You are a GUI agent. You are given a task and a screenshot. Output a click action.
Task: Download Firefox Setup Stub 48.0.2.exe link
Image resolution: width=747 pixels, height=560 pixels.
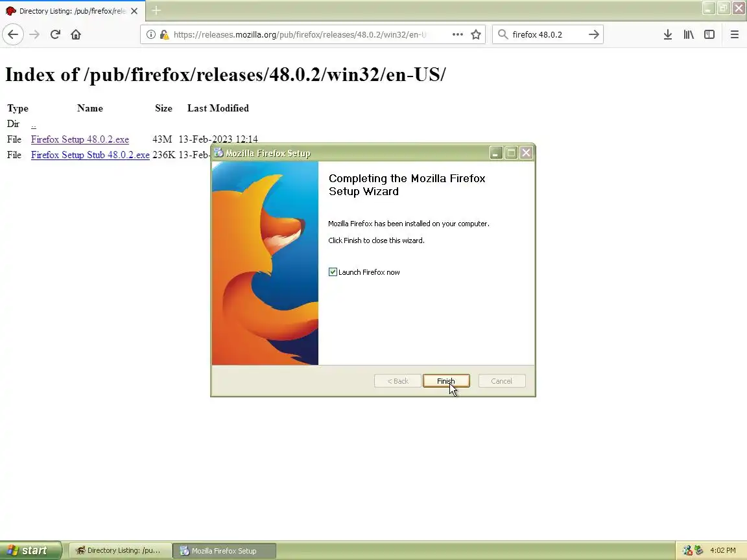pos(90,156)
